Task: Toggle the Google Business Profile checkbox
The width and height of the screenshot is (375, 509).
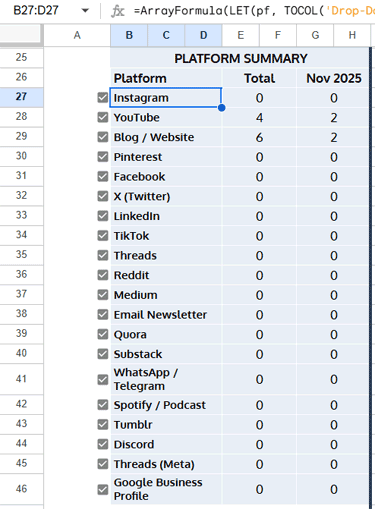Action: 103,489
